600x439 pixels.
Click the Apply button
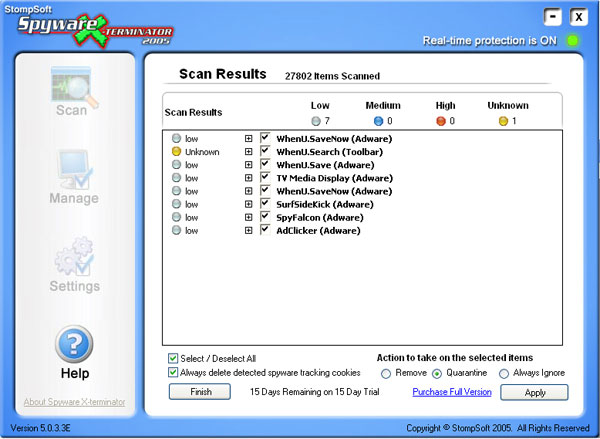534,393
